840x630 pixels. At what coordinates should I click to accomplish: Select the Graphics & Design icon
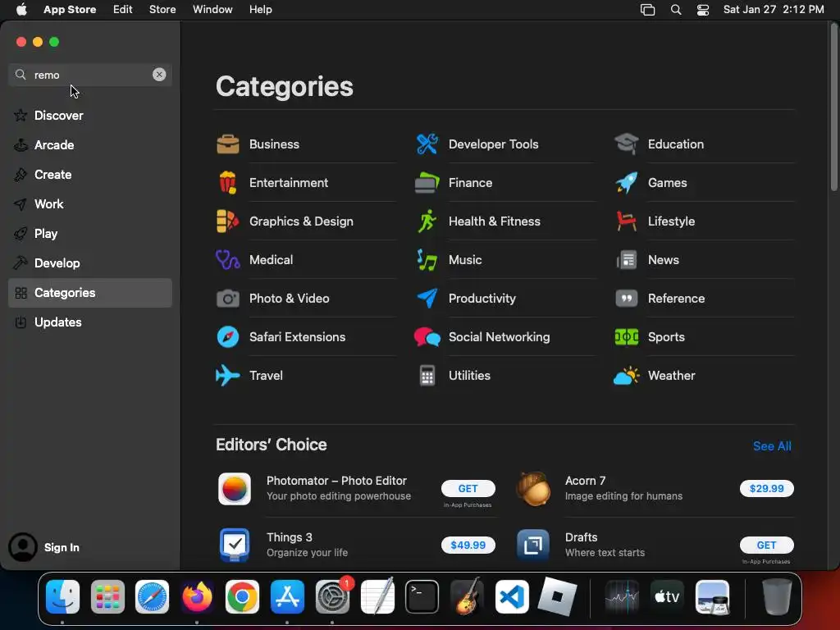pos(228,221)
